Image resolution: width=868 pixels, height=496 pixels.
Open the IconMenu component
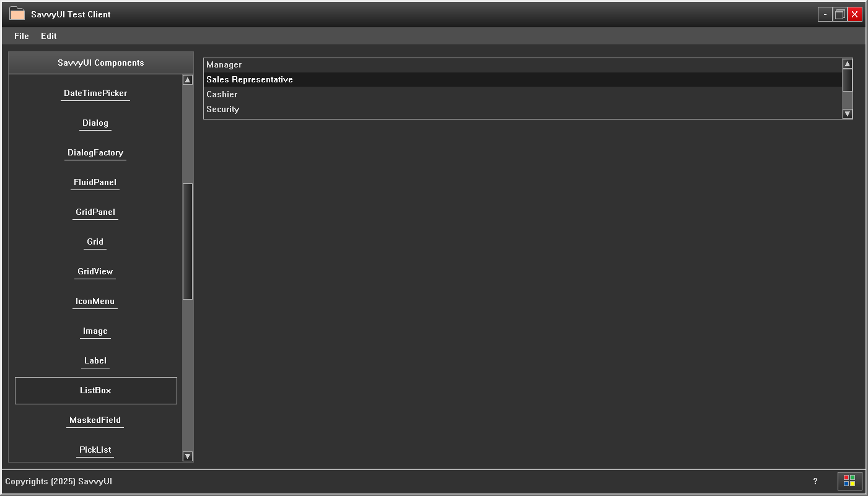pyautogui.click(x=95, y=301)
